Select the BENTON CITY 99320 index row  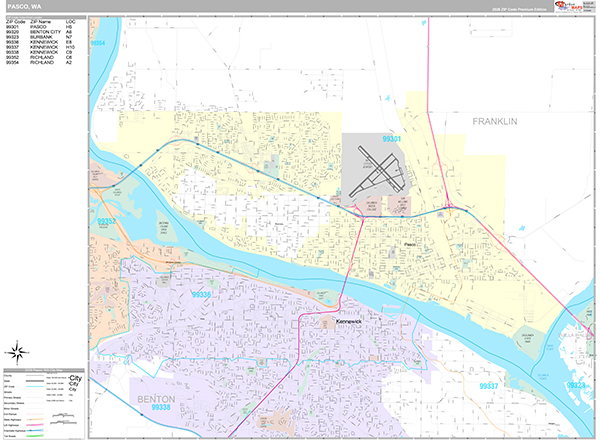pos(40,33)
